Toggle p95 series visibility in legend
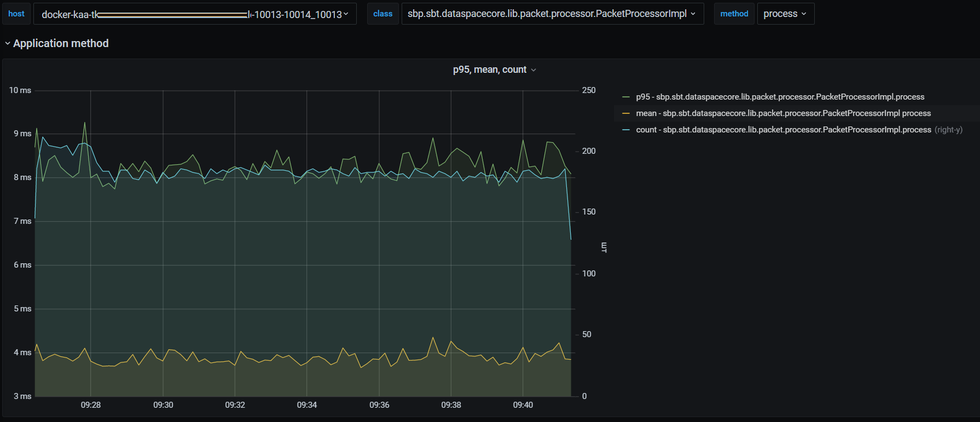 [x=780, y=97]
